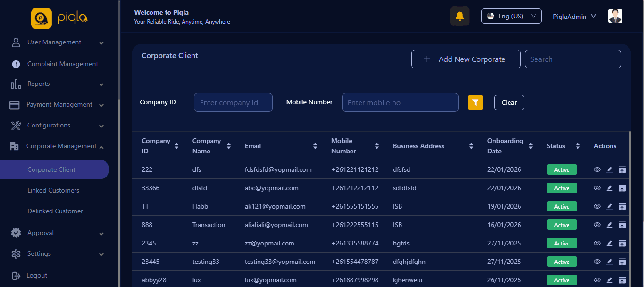Viewport: 644px width, 287px height.
Task: Expand User Management chevron
Action: (101, 43)
